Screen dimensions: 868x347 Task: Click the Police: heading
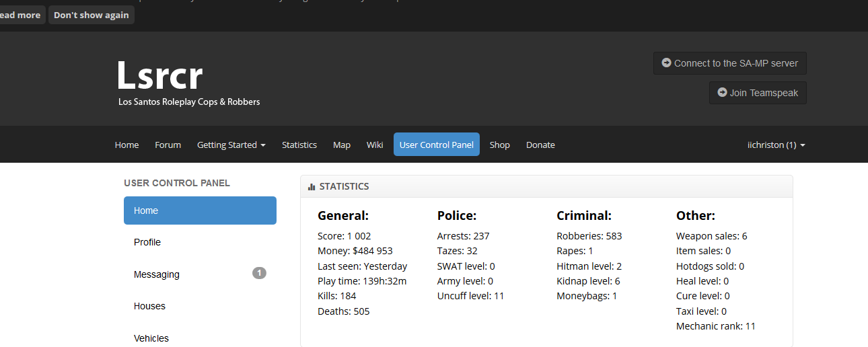click(457, 216)
